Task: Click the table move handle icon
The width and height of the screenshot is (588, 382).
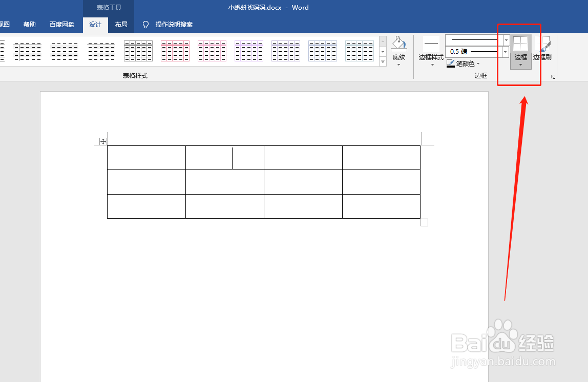Action: click(103, 141)
